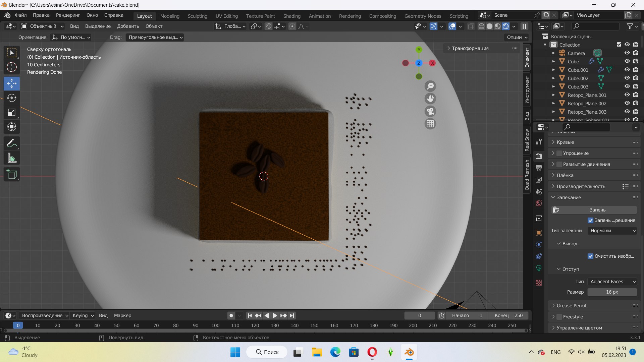The image size is (644, 362).
Task: Click the viewport zoom magnifier icon
Action: 430,86
